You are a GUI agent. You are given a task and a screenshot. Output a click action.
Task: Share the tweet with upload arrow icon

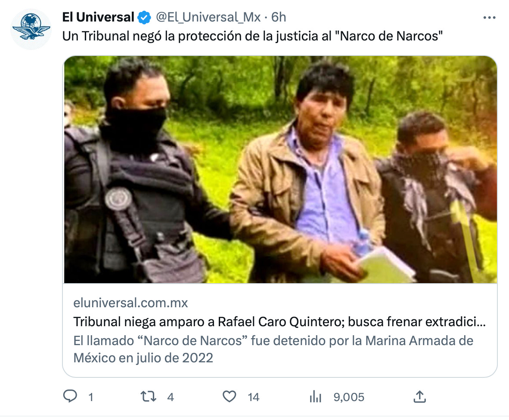(419, 396)
